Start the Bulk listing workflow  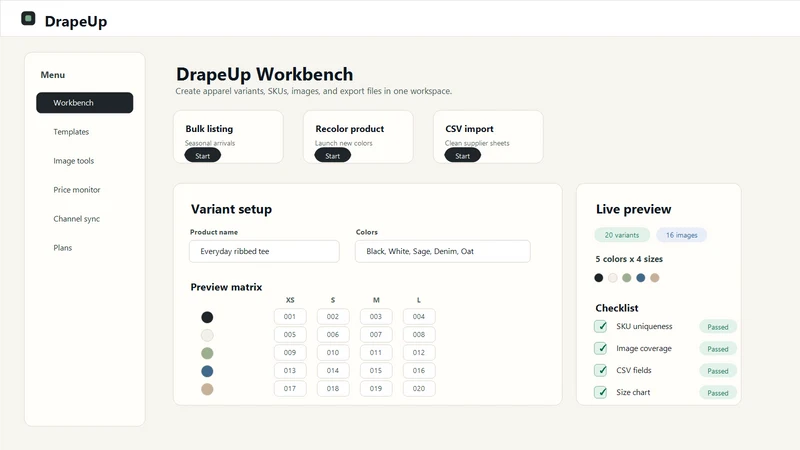[x=203, y=156]
